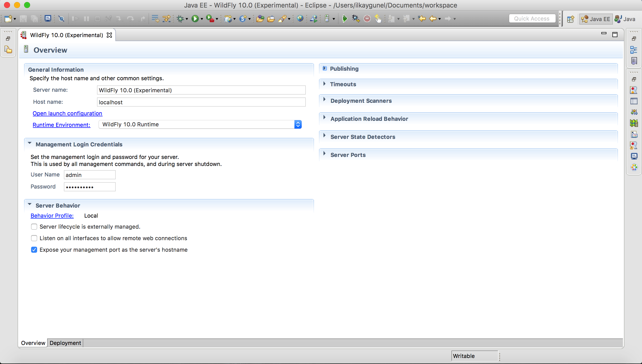Close the WildFly 10.0 editor tab
Viewport: 642px width, 364px height.
click(109, 35)
